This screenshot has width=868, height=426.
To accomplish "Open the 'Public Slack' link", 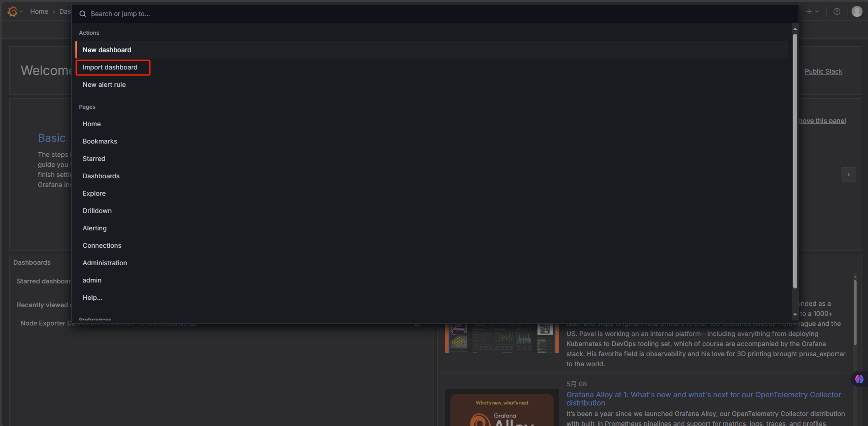I will click(823, 71).
